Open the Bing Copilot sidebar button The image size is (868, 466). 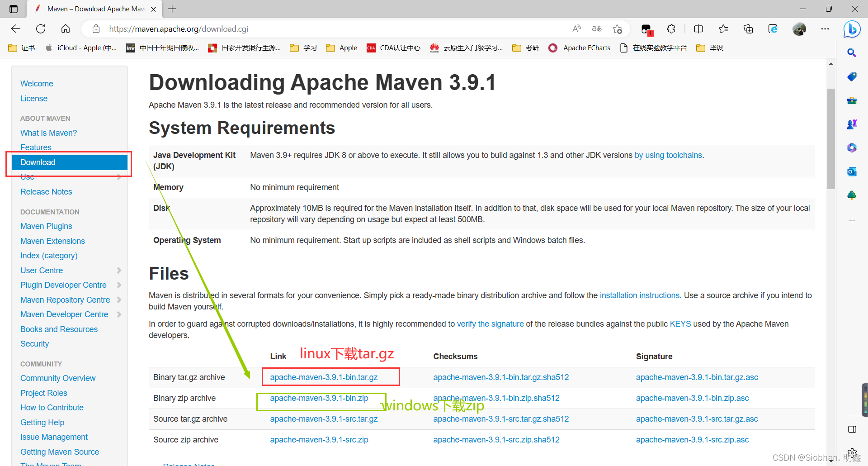(x=852, y=29)
